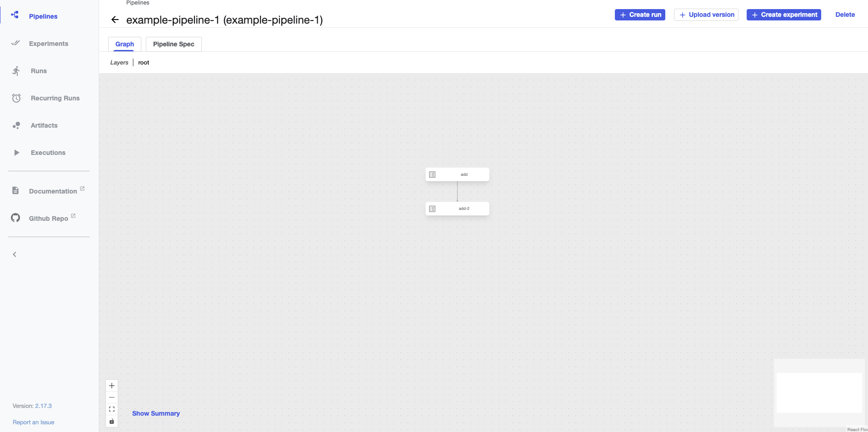This screenshot has height=432, width=868.
Task: Open Experiments in the sidebar
Action: (49, 44)
